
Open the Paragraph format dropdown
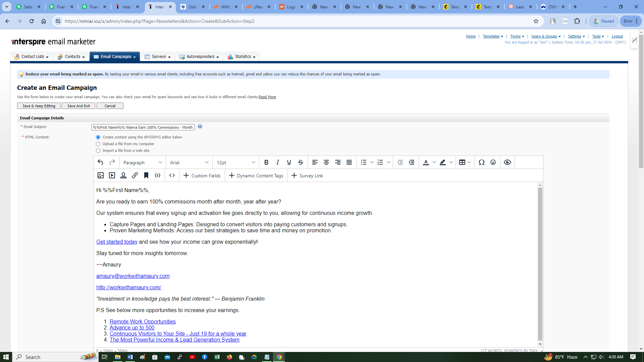(143, 163)
